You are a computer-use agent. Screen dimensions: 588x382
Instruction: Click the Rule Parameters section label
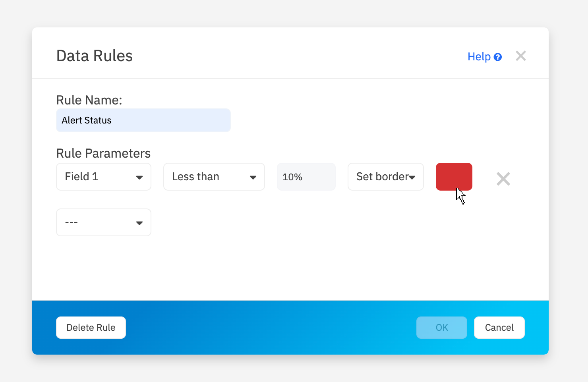103,153
